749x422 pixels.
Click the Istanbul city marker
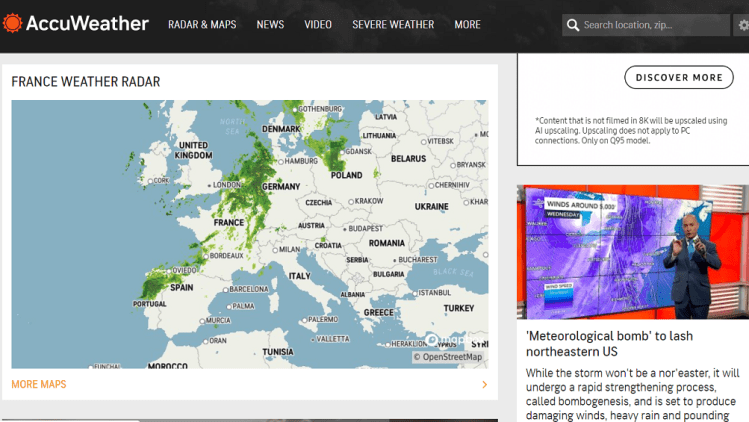(415, 293)
